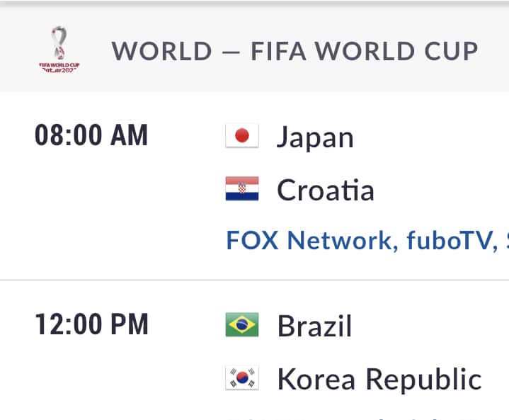Image resolution: width=509 pixels, height=420 pixels.
Task: Click the Japan flag icon
Action: pos(242,135)
